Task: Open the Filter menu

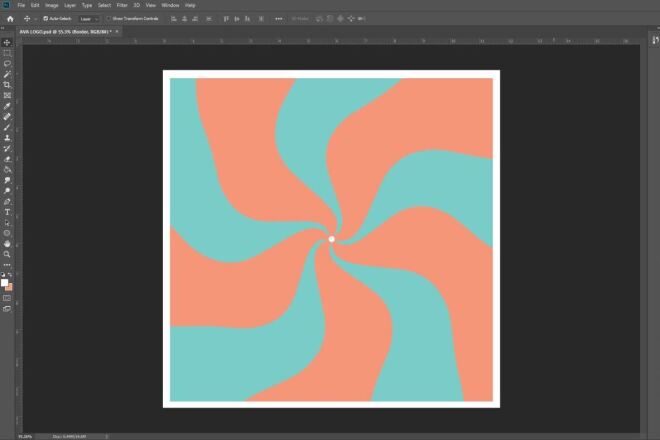Action: tap(122, 5)
